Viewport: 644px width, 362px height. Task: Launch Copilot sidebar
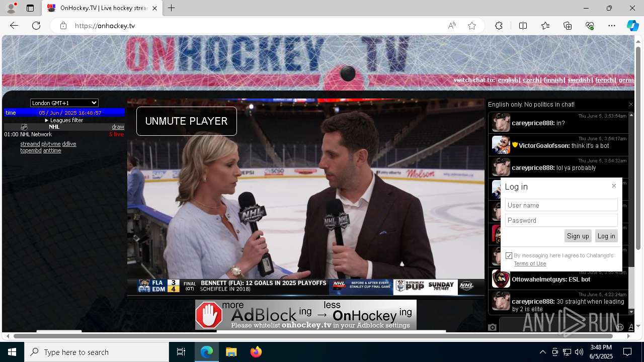(x=632, y=26)
